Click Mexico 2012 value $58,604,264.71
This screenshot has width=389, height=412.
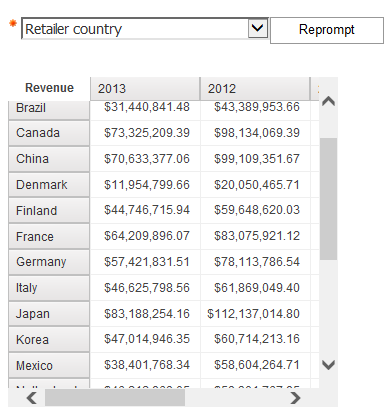click(257, 365)
